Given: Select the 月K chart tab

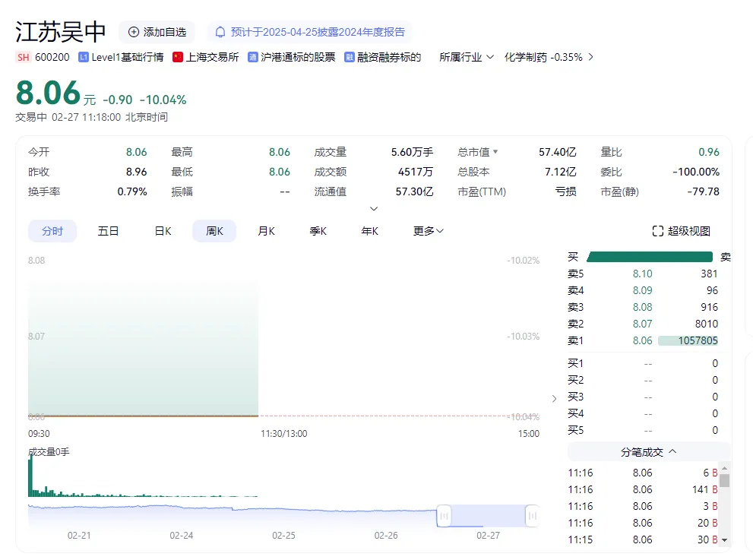Looking at the screenshot, I should coord(266,231).
